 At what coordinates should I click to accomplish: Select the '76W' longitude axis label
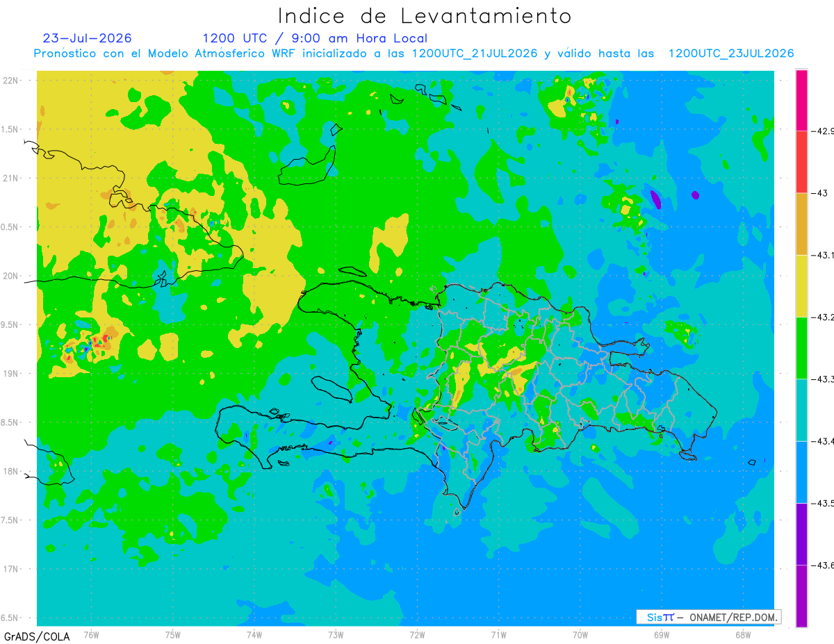(x=91, y=634)
